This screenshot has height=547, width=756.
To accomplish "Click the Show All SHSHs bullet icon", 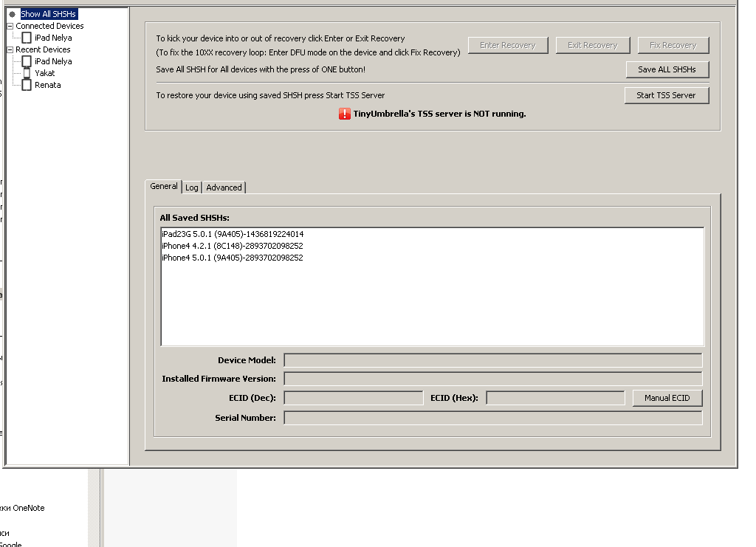I will pos(13,14).
